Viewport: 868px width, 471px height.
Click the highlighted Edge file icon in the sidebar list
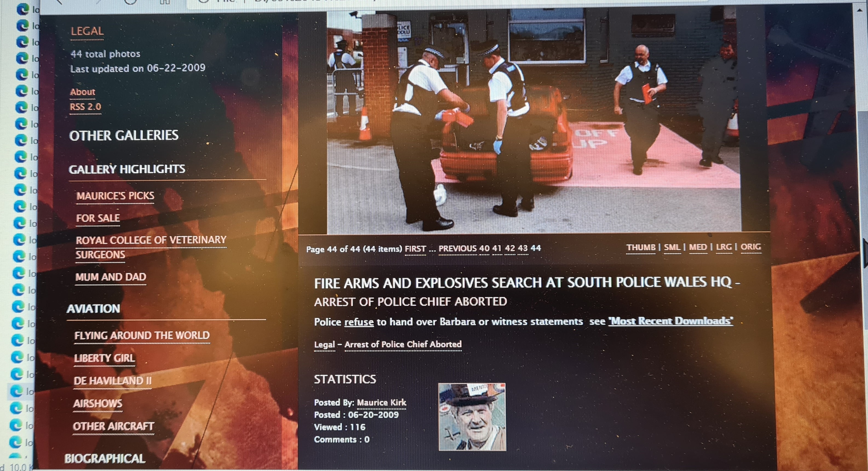16,392
